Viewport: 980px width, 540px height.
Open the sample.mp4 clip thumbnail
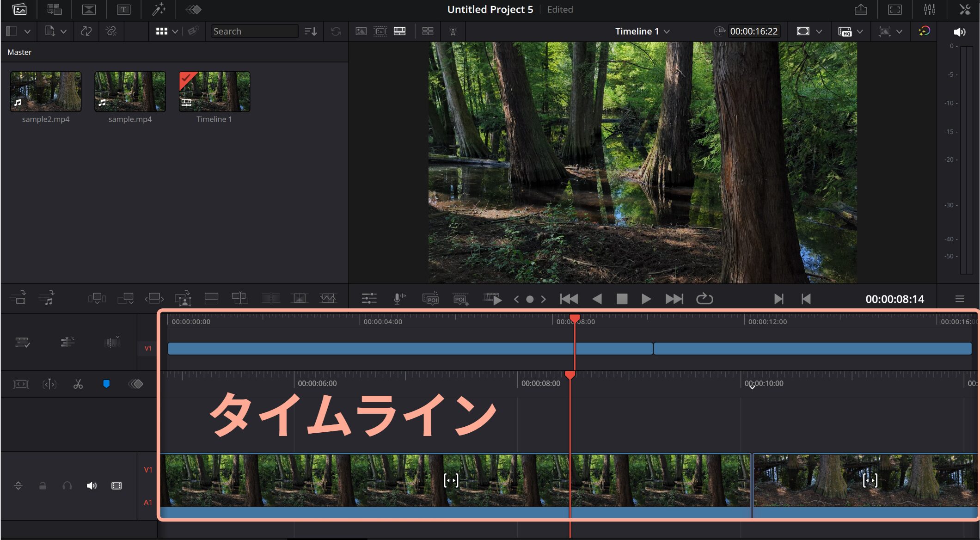point(130,92)
